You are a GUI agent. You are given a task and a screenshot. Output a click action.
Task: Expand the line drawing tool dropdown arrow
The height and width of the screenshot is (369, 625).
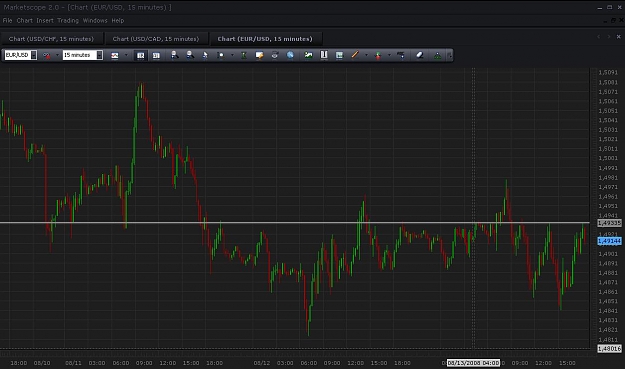[366, 55]
